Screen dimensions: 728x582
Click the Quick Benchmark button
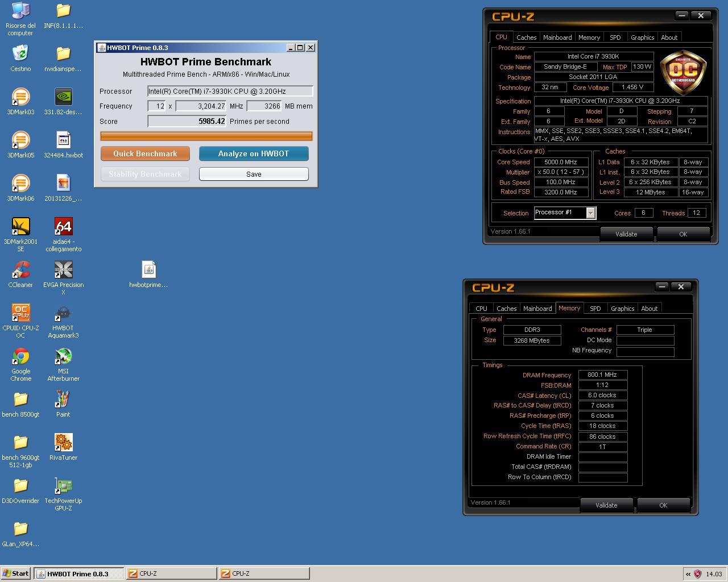pyautogui.click(x=145, y=153)
